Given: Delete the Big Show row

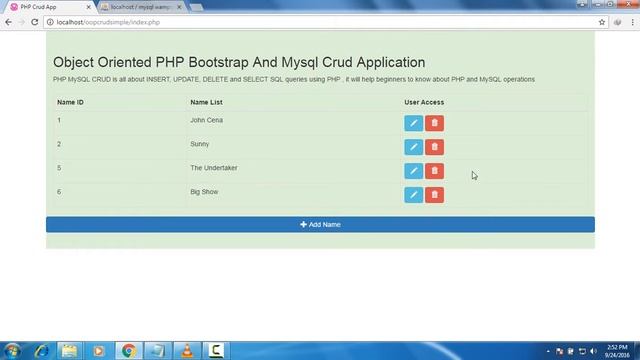Looking at the screenshot, I should pyautogui.click(x=434, y=195).
